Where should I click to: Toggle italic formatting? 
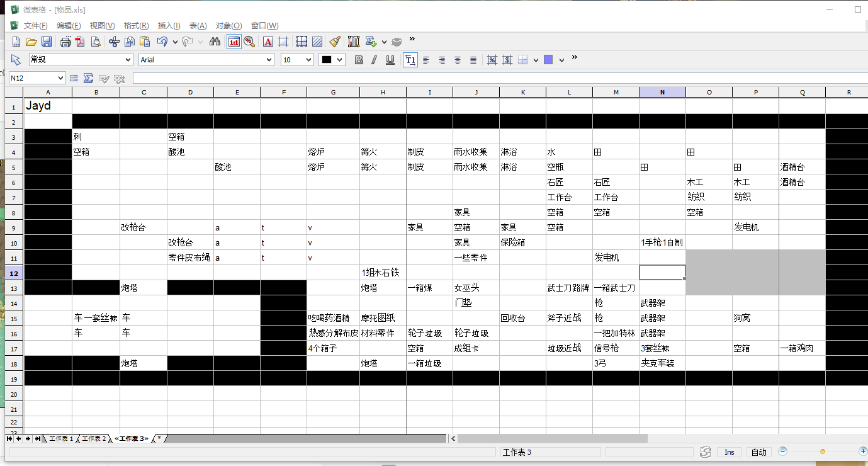pos(375,60)
